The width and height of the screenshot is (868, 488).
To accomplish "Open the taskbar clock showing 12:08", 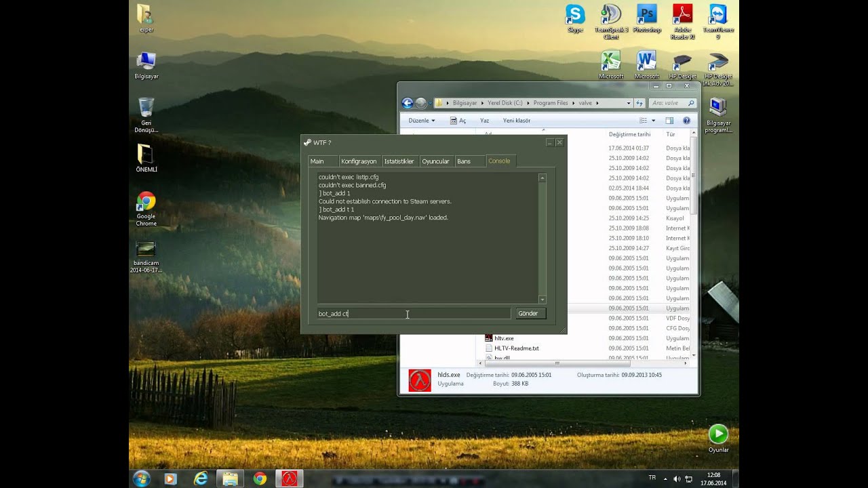I will 713,479.
